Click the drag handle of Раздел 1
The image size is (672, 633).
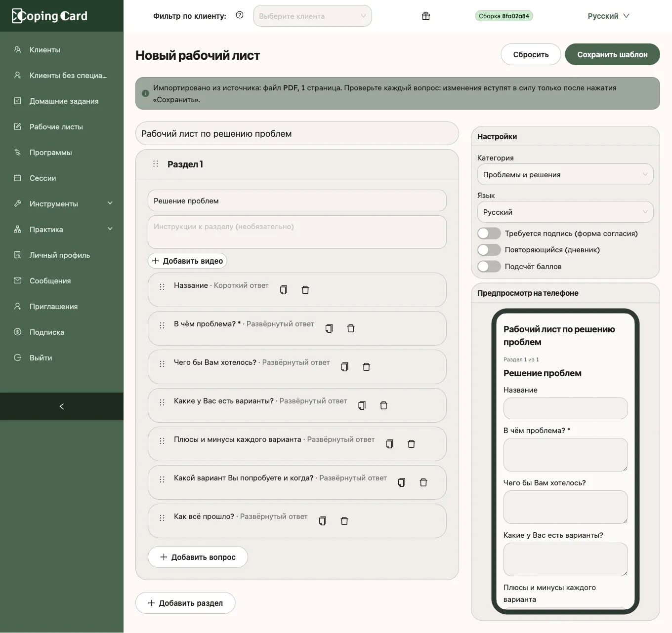(x=156, y=164)
